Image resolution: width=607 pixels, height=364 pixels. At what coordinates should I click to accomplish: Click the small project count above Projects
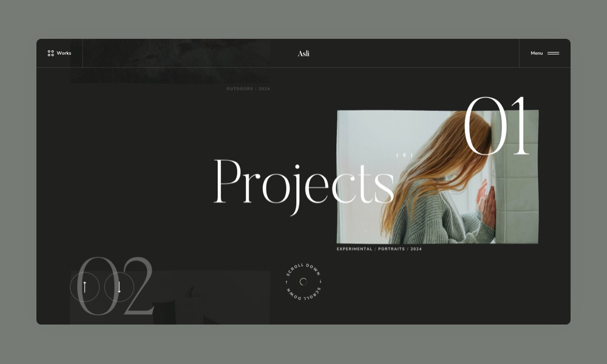(x=404, y=155)
